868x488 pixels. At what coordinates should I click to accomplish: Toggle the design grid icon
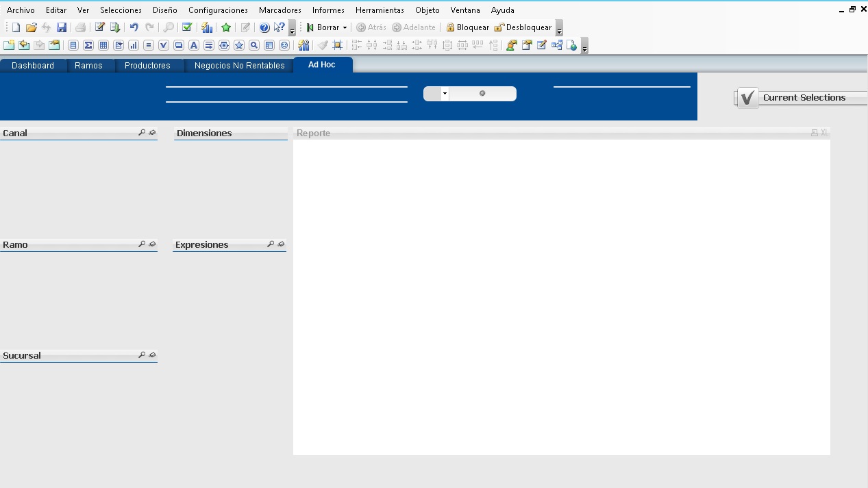coord(337,45)
